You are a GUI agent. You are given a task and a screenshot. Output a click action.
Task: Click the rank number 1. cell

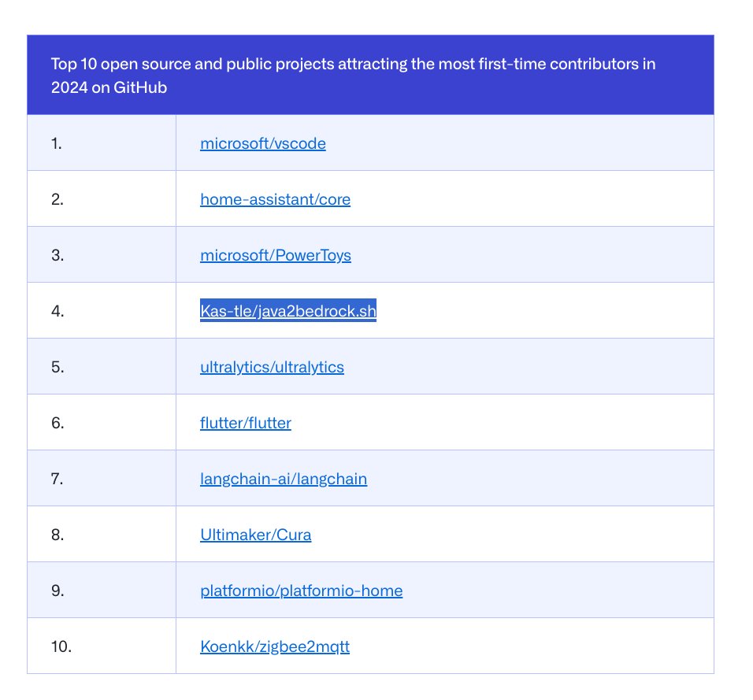tap(102, 143)
